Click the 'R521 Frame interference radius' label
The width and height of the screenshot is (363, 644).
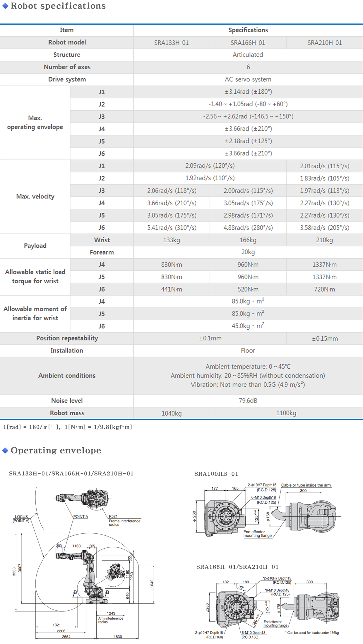point(124,520)
